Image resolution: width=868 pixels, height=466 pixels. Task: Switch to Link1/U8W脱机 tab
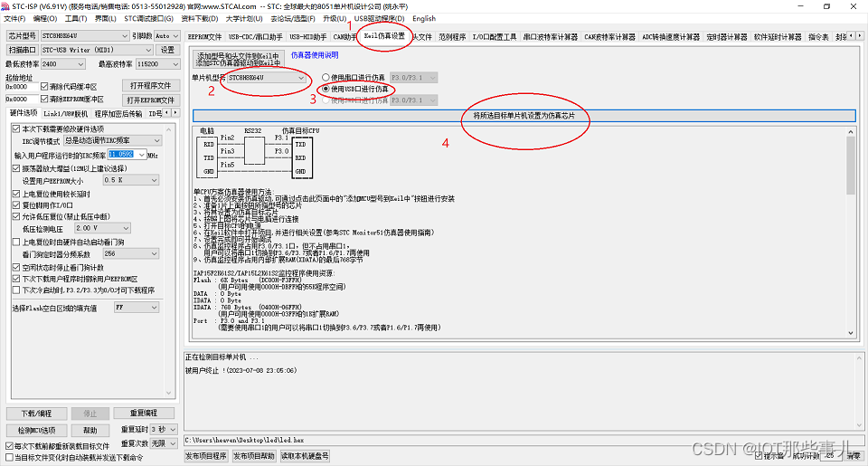pyautogui.click(x=66, y=114)
